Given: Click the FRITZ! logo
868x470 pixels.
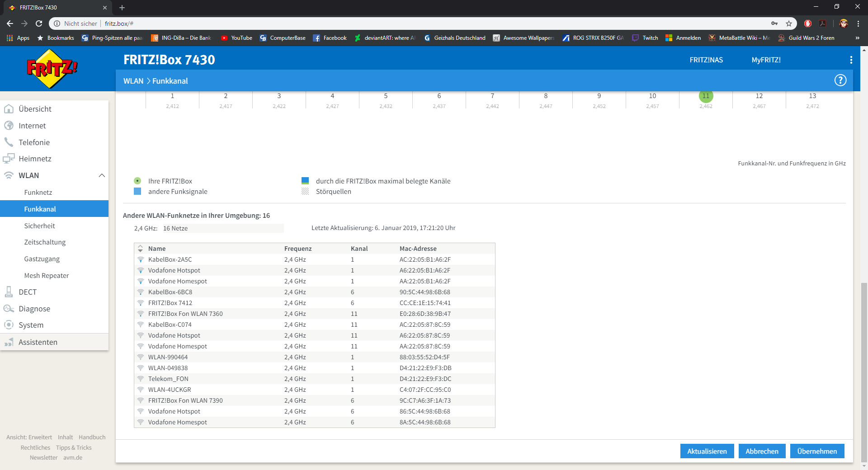Looking at the screenshot, I should point(52,69).
